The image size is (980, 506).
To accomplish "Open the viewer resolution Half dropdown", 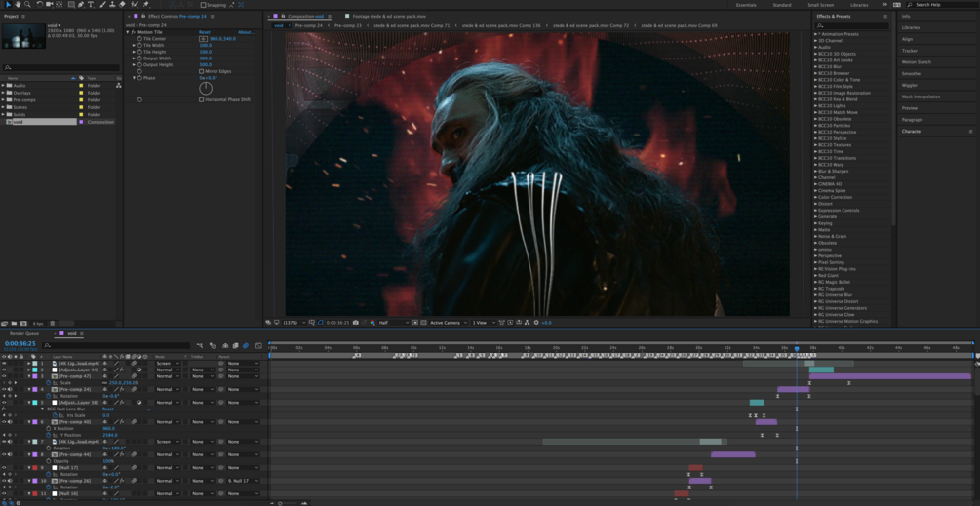I will coord(394,323).
